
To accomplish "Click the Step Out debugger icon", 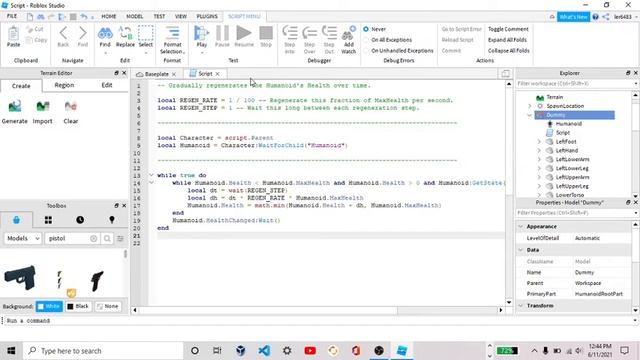I will [x=329, y=33].
